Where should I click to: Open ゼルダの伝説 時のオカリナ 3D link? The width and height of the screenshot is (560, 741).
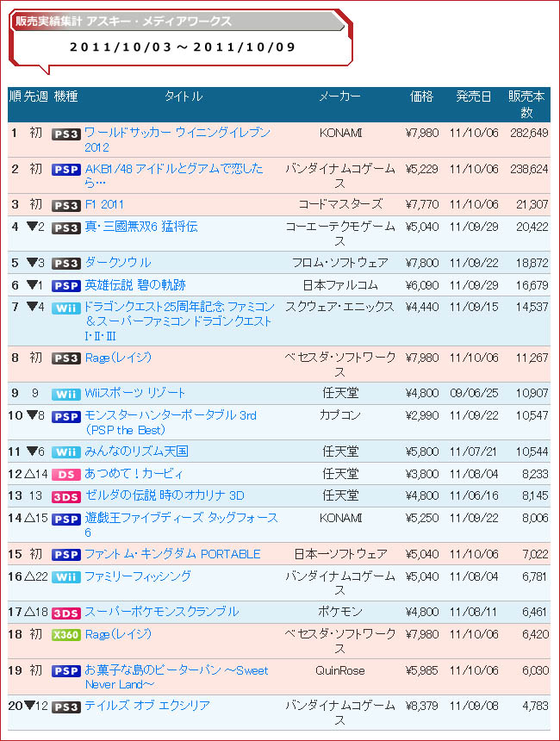(x=165, y=495)
